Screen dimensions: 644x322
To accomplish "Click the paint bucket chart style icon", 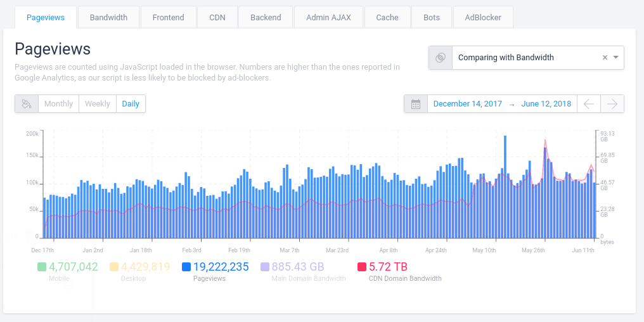I will tap(27, 103).
